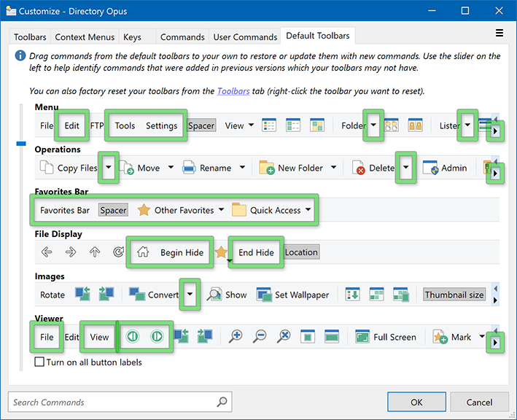Click the Thumbnails view mode icon in Menu toolbar
The width and height of the screenshot is (517, 420).
[x=317, y=125]
